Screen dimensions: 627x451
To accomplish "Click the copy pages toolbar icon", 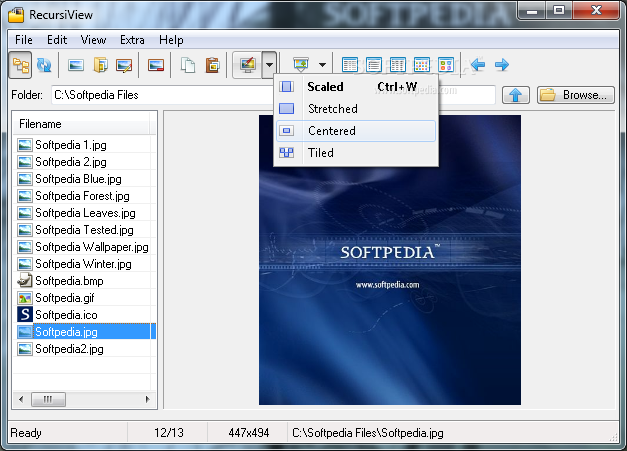I will [188, 65].
